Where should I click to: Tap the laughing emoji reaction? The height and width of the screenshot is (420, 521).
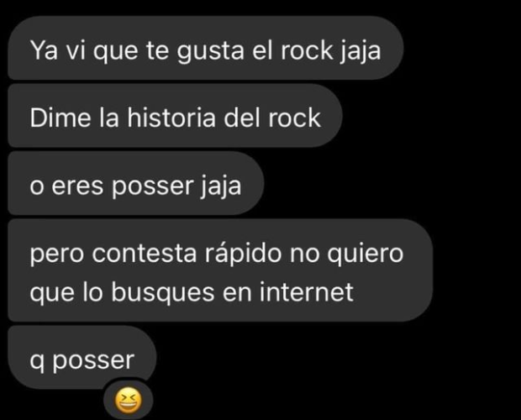point(128,400)
